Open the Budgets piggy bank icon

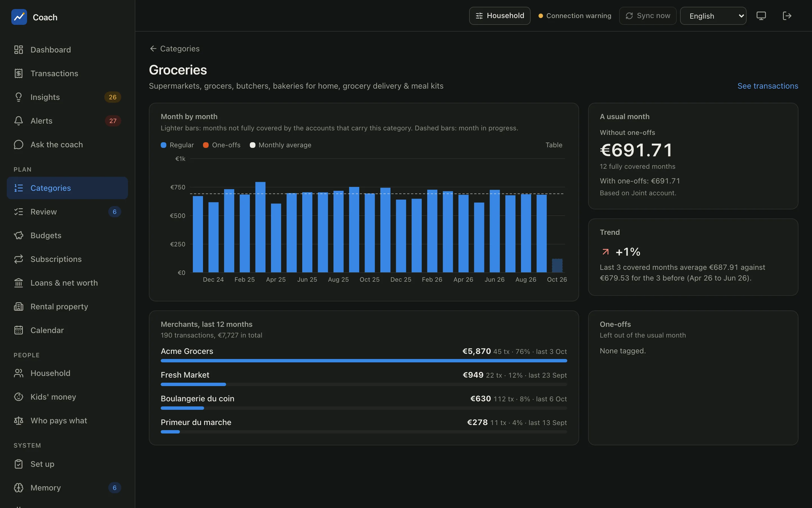(18, 235)
